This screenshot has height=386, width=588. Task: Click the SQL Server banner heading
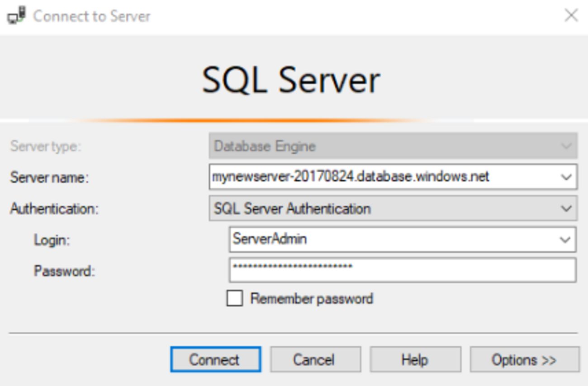[291, 80]
